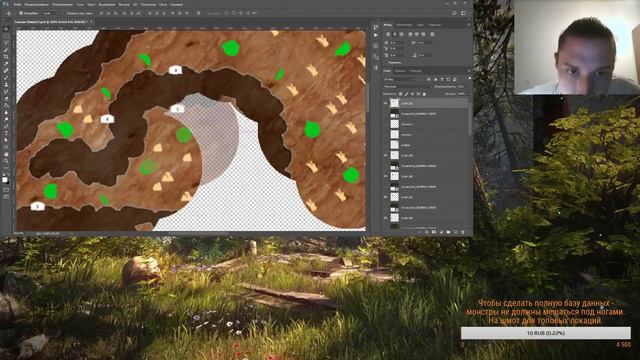
Task: Create a new layer group folder icon
Action: click(x=448, y=232)
